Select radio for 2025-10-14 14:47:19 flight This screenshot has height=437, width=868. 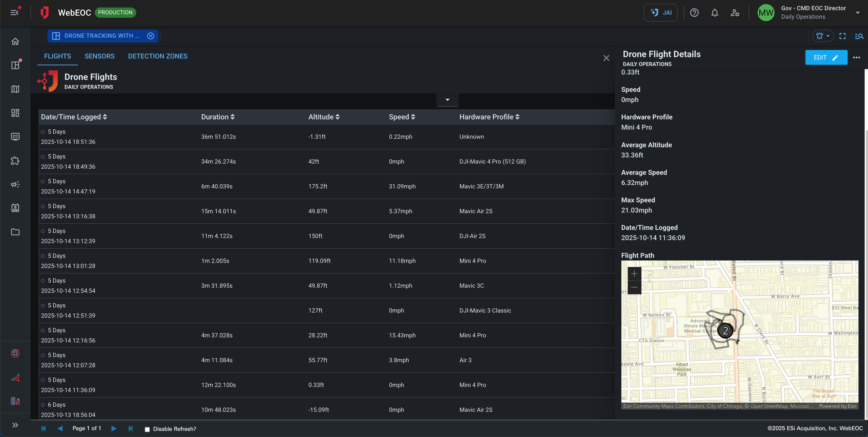pos(43,182)
